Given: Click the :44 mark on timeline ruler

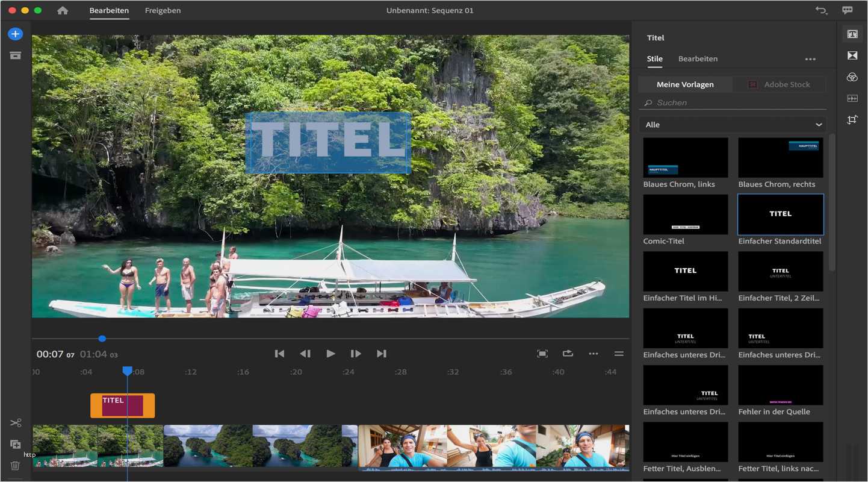Looking at the screenshot, I should point(611,372).
